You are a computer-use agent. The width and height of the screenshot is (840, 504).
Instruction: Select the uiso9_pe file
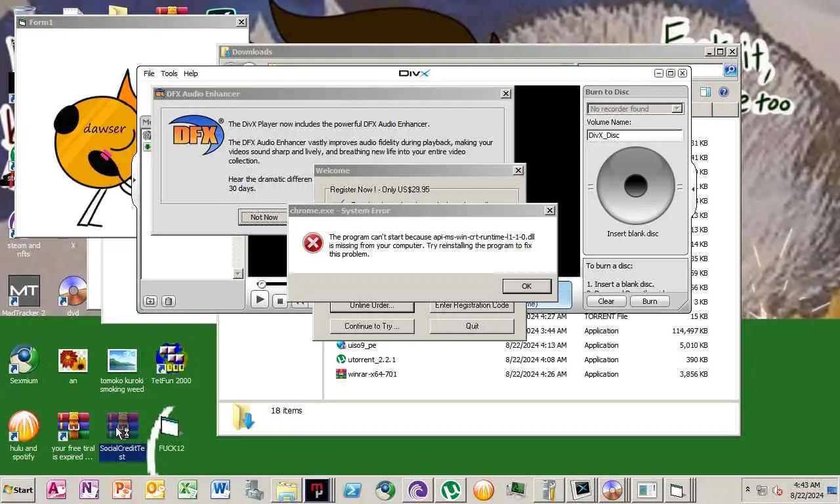(x=362, y=345)
